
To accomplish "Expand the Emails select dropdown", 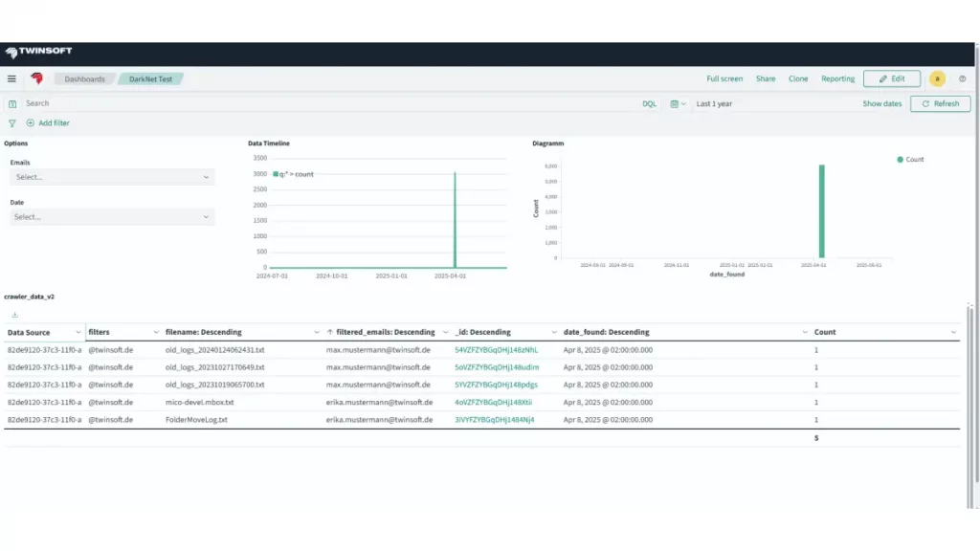I will [x=112, y=177].
